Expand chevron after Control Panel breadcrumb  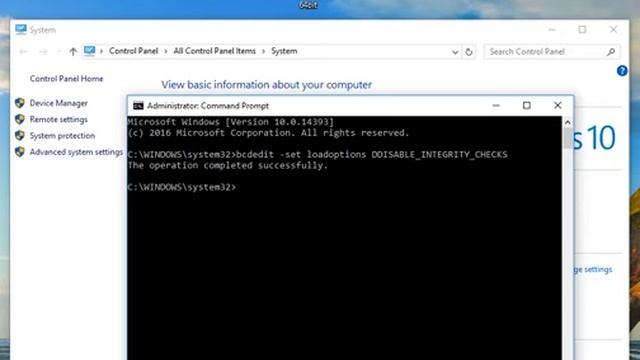click(166, 52)
